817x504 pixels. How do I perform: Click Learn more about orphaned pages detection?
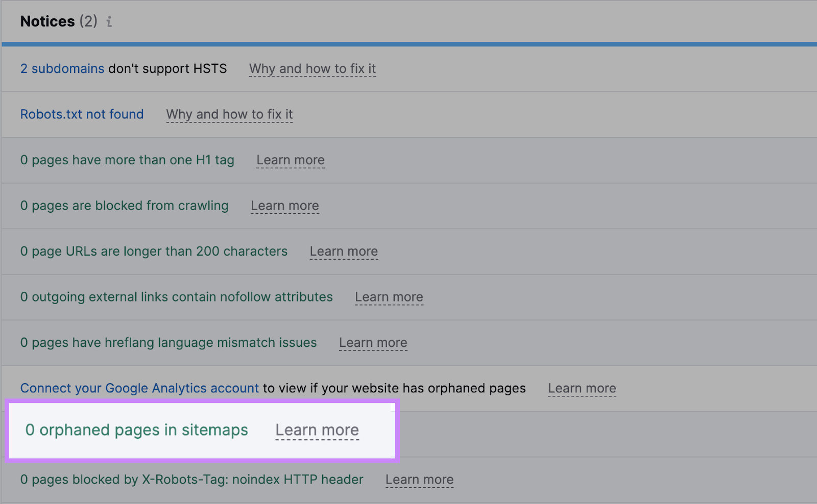(x=582, y=388)
